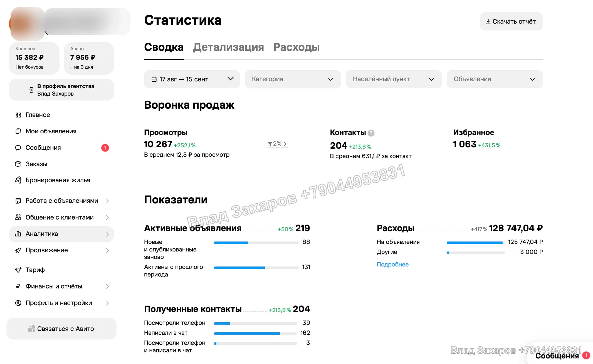Open the Категория dropdown
Screen dimensions: 593x364
(x=293, y=79)
